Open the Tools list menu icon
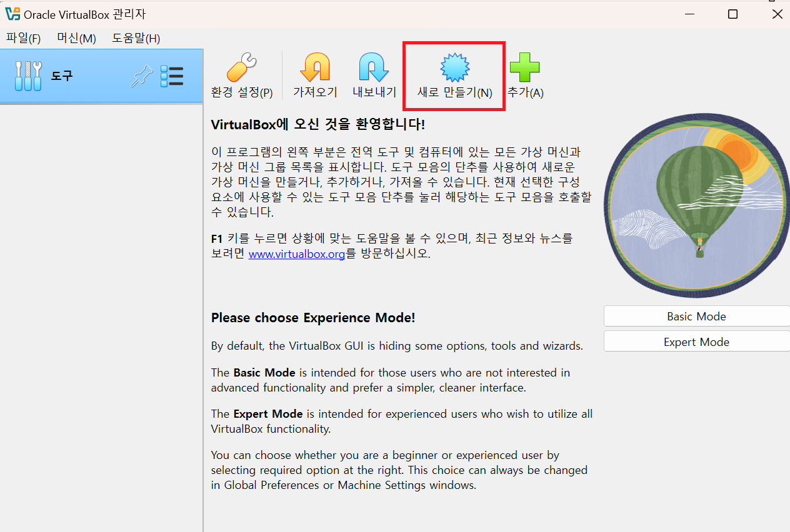Viewport: 790px width, 532px height. click(x=172, y=76)
